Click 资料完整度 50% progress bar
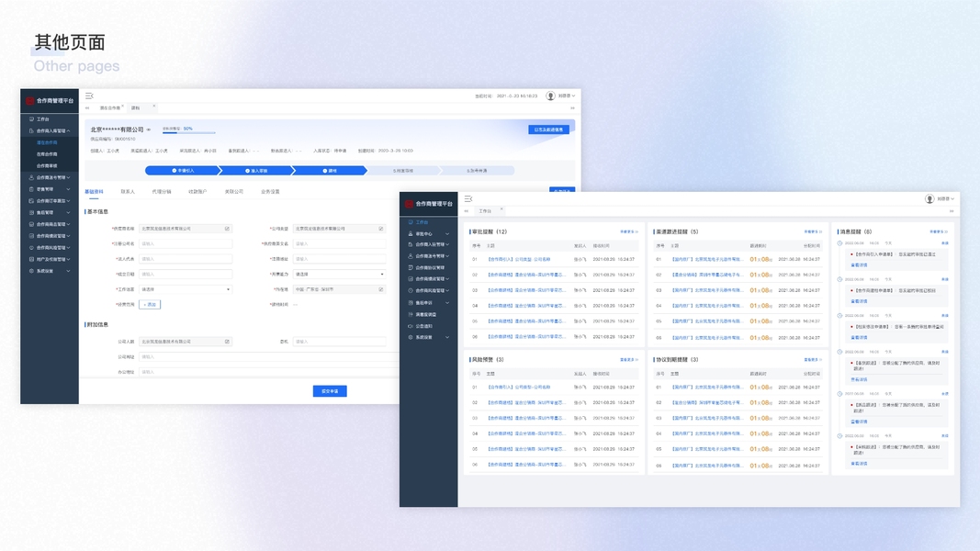This screenshot has height=551, width=980. (189, 132)
